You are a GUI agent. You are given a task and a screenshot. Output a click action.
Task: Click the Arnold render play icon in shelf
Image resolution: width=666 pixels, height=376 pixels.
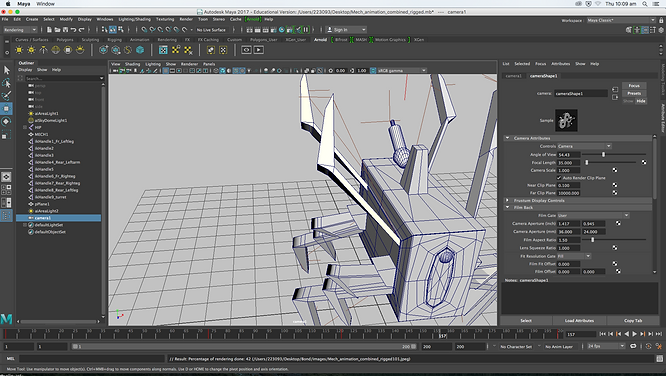tap(259, 50)
